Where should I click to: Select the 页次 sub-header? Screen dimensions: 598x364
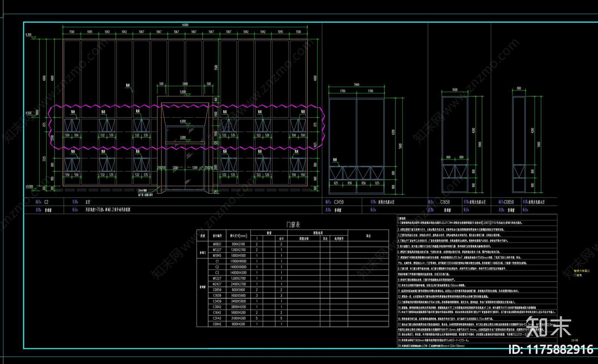tap(325, 239)
